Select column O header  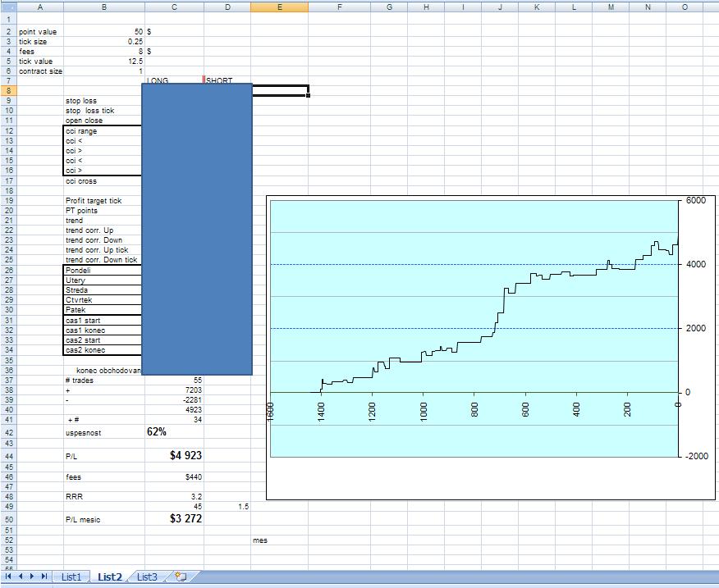(685, 7)
